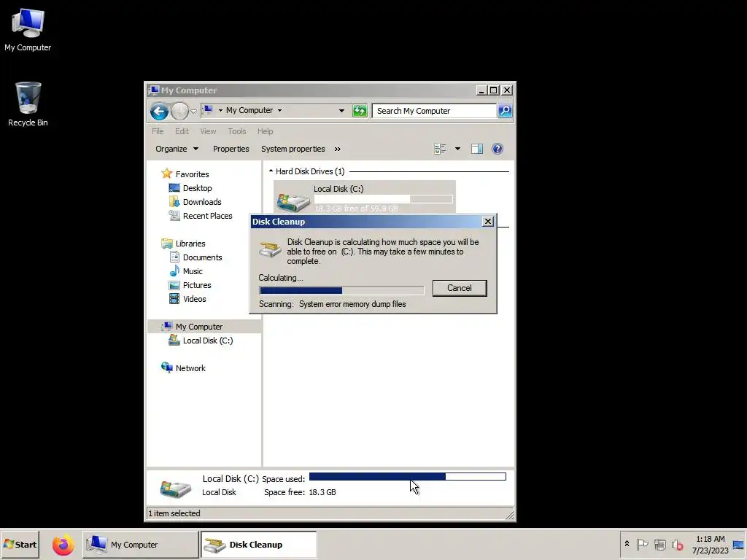Click Properties toolbar button
Viewport: 747px width, 560px height.
(x=231, y=149)
